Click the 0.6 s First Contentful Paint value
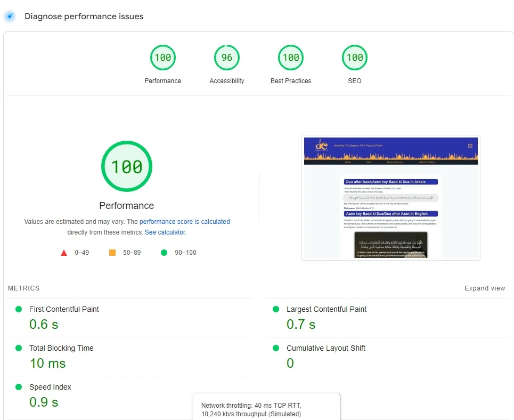Image resolution: width=514 pixels, height=420 pixels. pyautogui.click(x=44, y=324)
